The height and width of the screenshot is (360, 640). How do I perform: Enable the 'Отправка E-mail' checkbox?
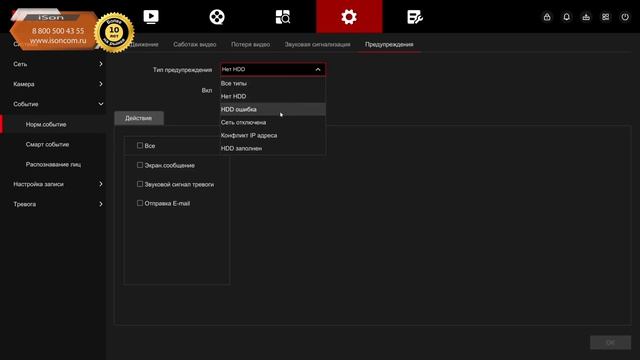pos(140,203)
